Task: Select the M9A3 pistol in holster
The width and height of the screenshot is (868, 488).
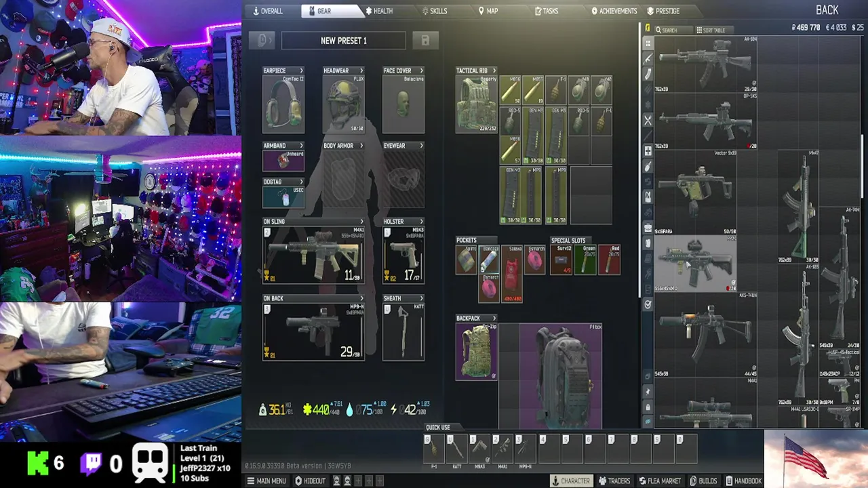Action: click(x=403, y=254)
